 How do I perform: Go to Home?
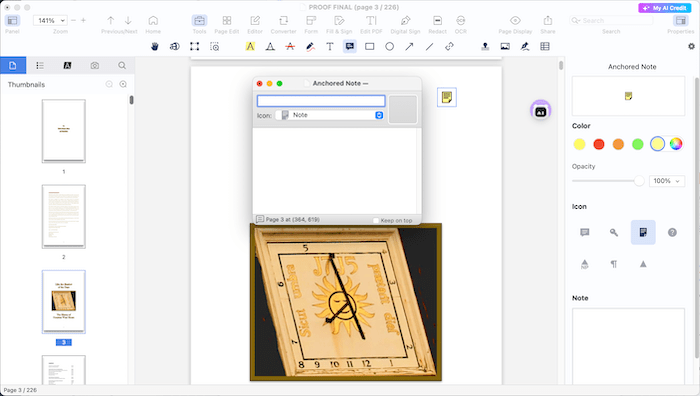coord(153,24)
